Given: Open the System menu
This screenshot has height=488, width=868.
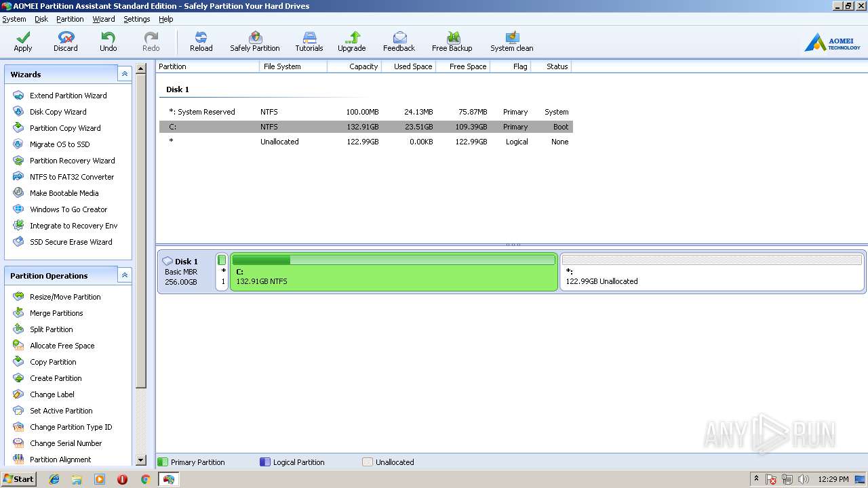Looking at the screenshot, I should click(x=14, y=19).
